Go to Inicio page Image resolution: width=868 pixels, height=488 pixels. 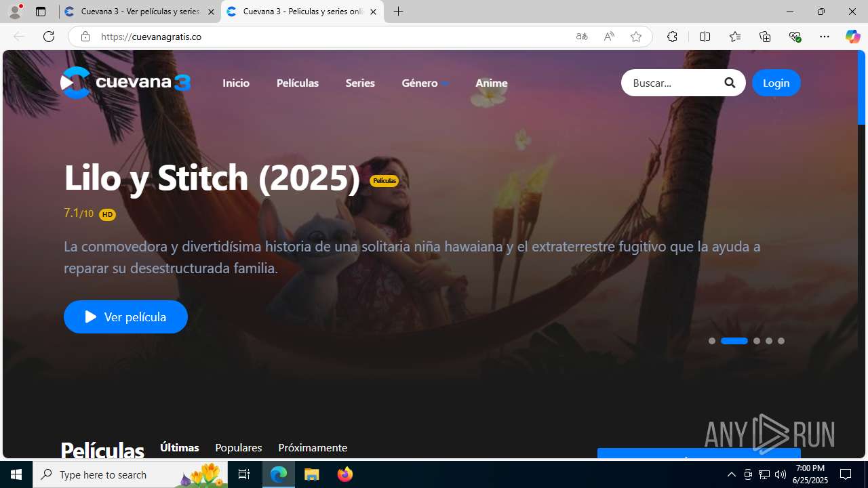click(236, 83)
